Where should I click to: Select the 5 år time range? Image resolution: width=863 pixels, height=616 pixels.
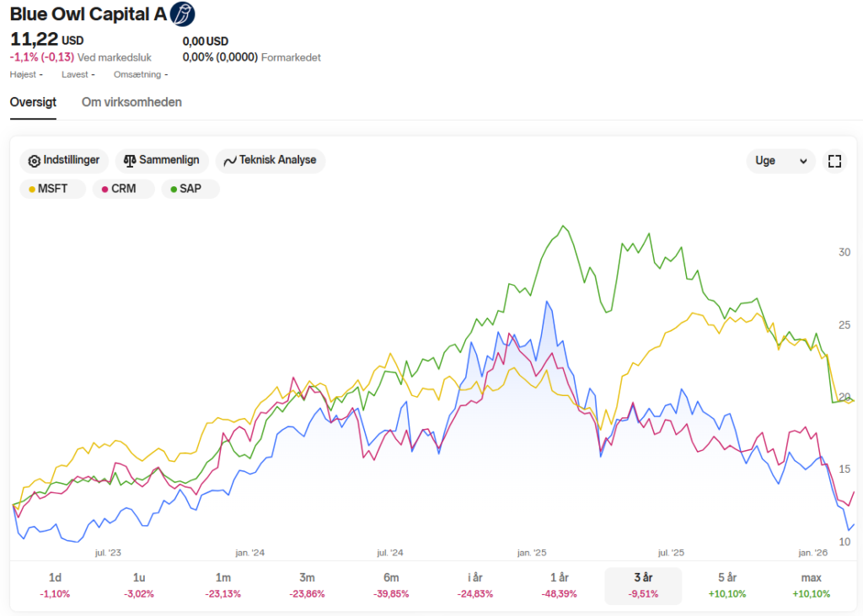tap(727, 585)
